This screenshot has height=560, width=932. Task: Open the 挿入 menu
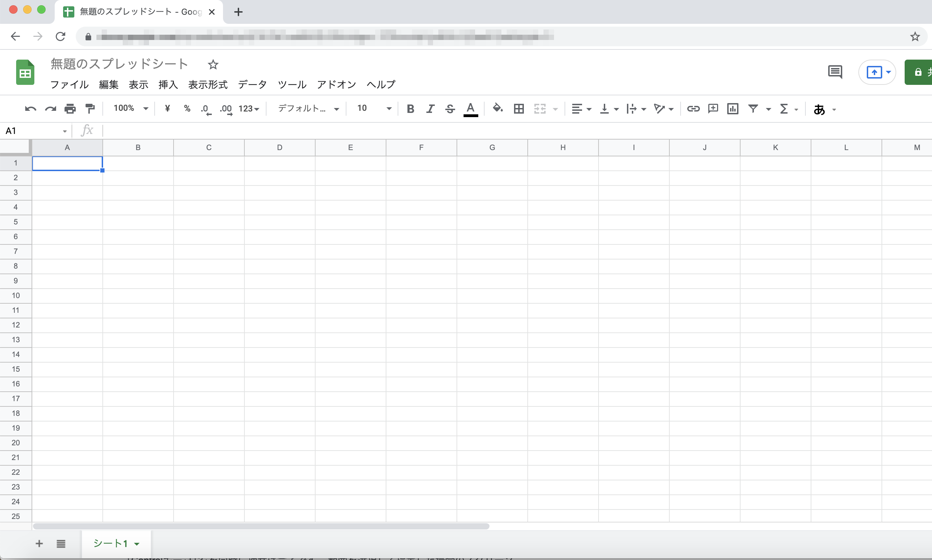(168, 85)
